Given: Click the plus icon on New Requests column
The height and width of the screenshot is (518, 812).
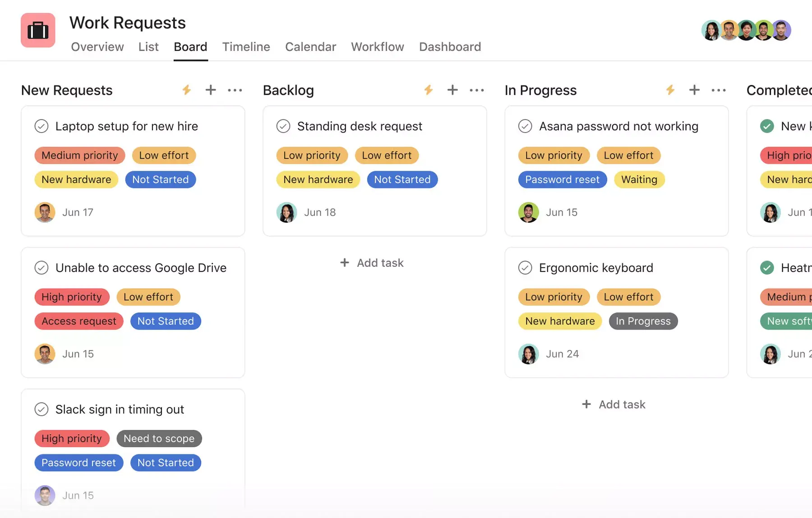Looking at the screenshot, I should click(x=210, y=90).
